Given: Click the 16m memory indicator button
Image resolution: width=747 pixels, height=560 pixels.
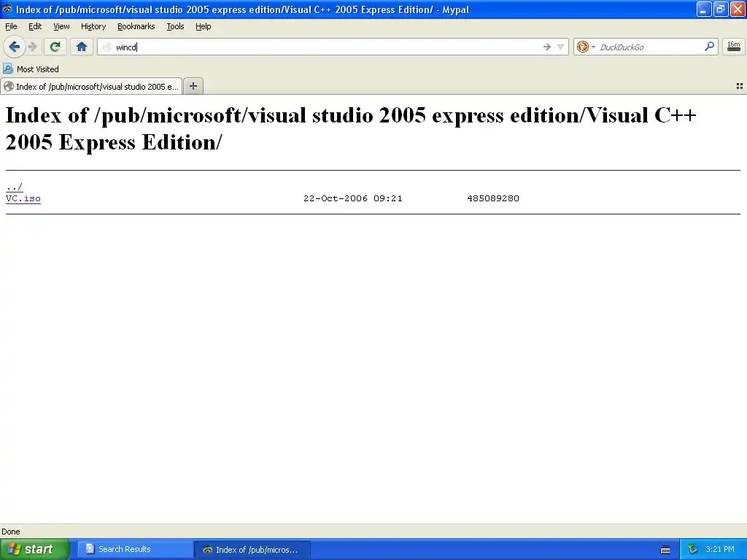Looking at the screenshot, I should point(734,46).
